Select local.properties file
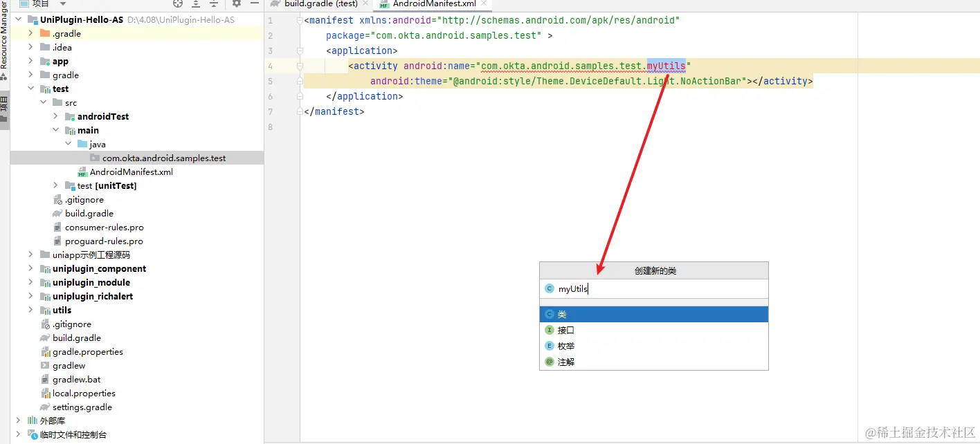Viewport: 980px width, 444px height. [84, 393]
